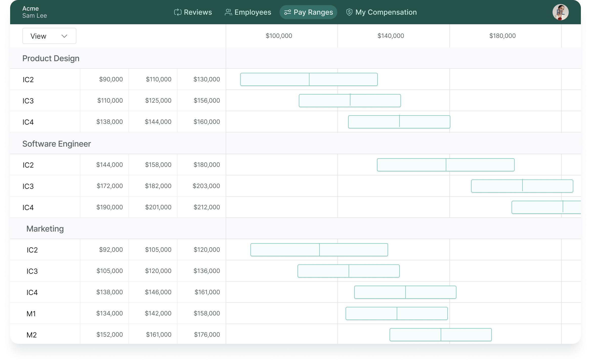Collapse the Marketing section header
Image resolution: width=591 pixels, height=364 pixels.
pyautogui.click(x=45, y=228)
